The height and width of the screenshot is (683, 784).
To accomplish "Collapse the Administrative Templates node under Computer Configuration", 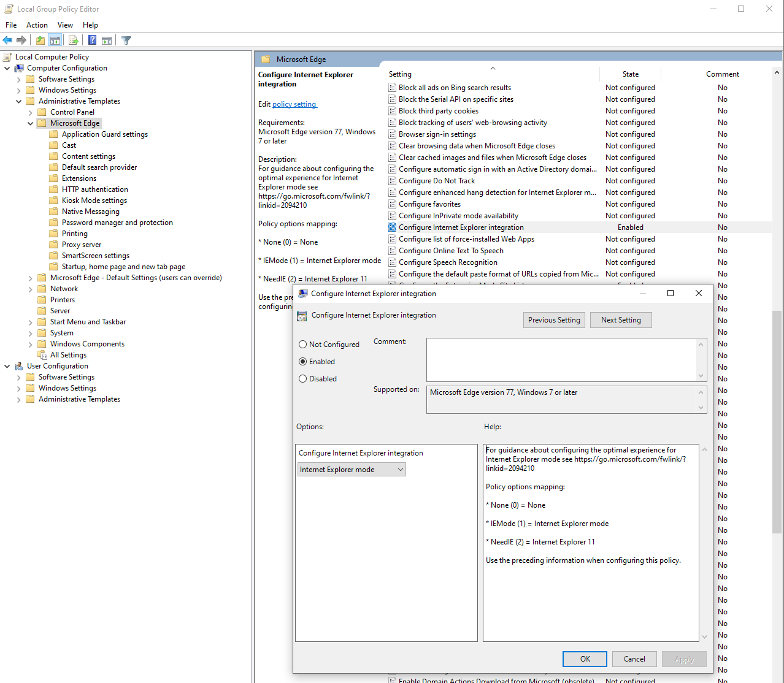I will (x=19, y=101).
